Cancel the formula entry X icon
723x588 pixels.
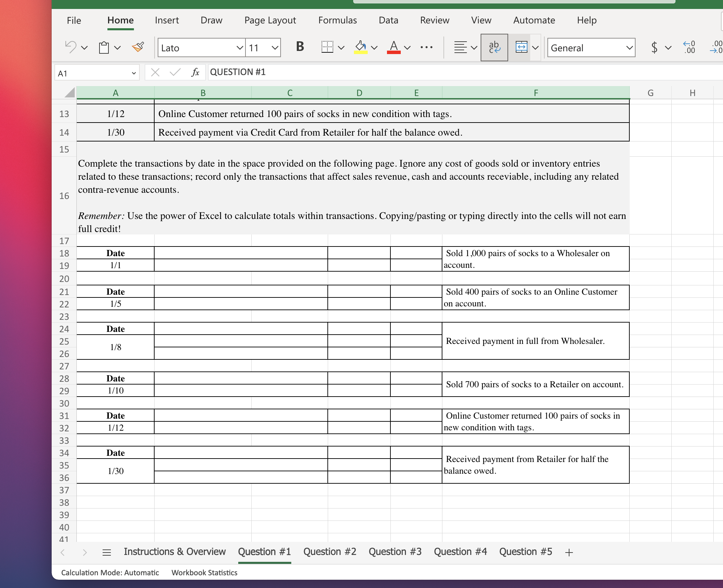pyautogui.click(x=155, y=72)
